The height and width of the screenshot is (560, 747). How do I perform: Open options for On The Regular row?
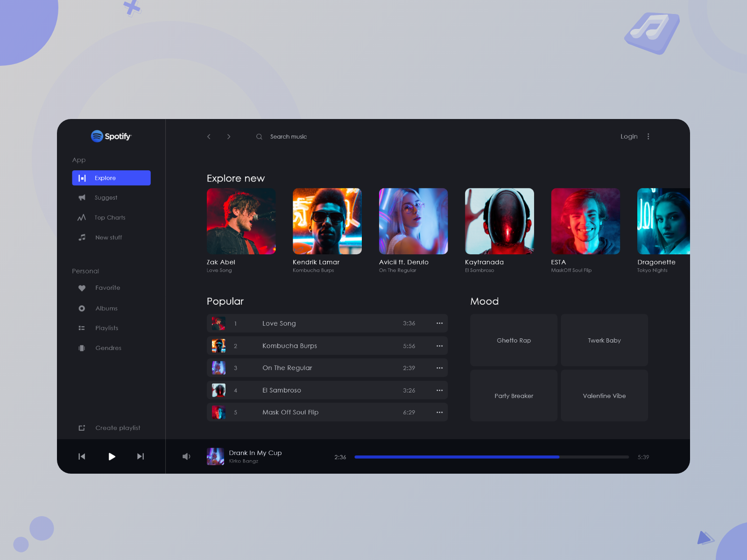[x=439, y=368]
